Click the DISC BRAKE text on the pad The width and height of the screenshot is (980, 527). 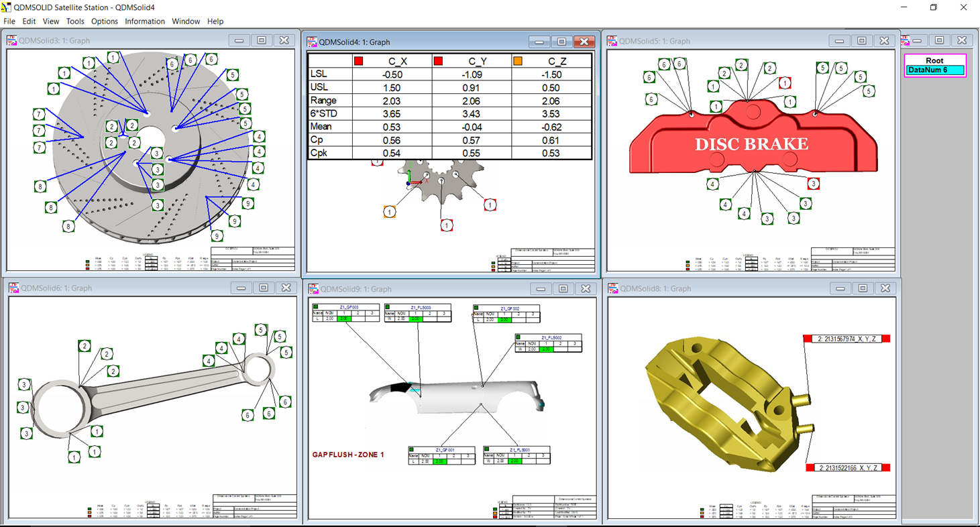[751, 144]
